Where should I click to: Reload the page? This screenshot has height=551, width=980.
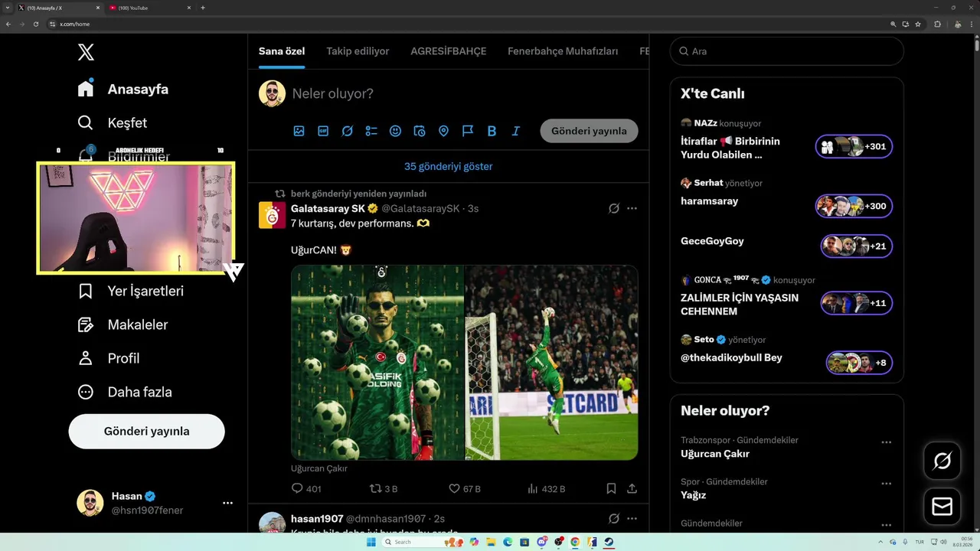coord(35,24)
